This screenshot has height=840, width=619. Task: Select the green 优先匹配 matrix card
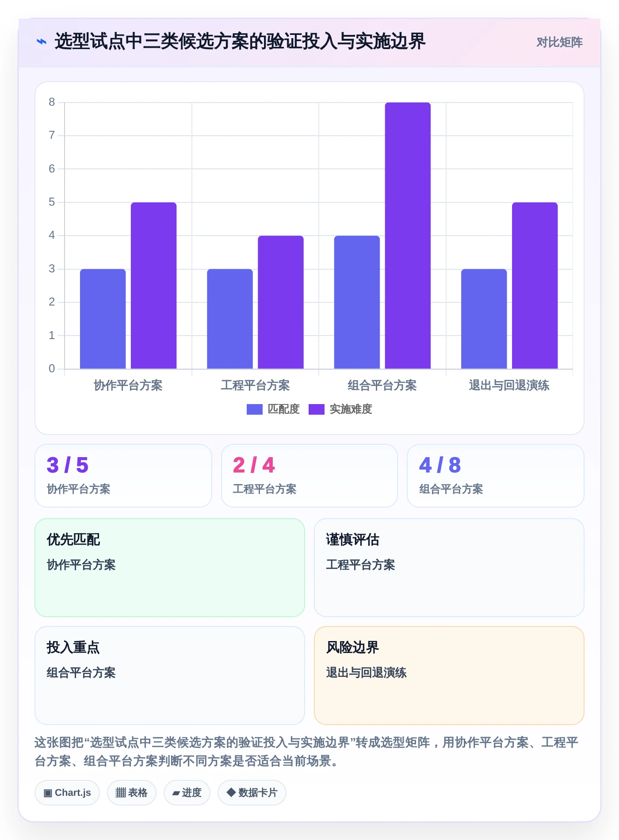tap(170, 568)
